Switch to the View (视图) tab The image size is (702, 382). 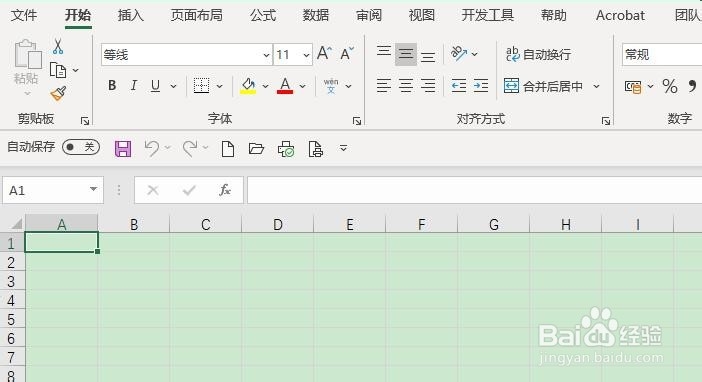[x=422, y=15]
